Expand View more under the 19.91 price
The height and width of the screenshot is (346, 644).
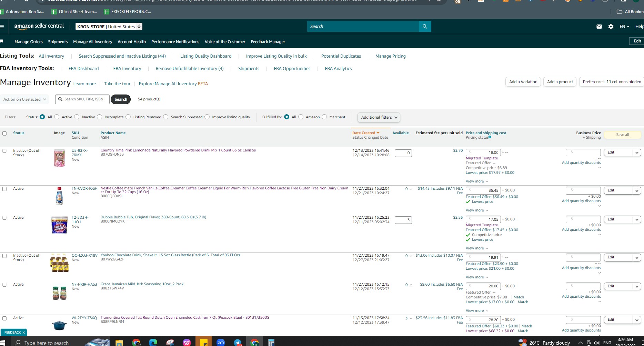point(477,277)
